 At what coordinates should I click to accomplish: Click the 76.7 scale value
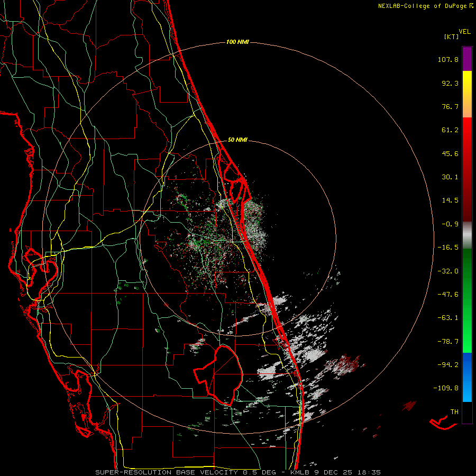[450, 106]
